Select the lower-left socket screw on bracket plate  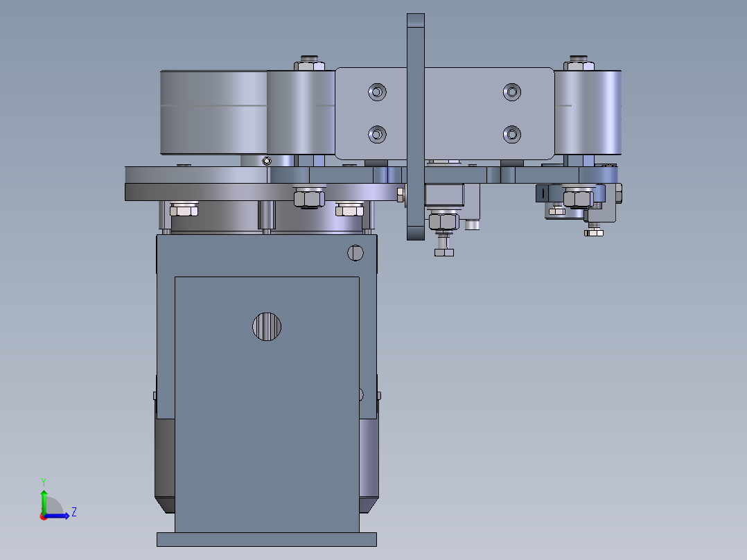[x=377, y=134]
